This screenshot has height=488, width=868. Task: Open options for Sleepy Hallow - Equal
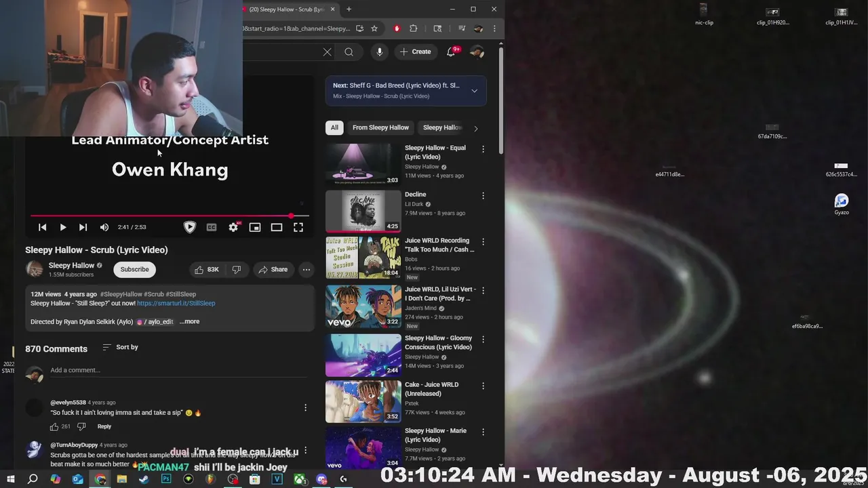[x=483, y=149]
